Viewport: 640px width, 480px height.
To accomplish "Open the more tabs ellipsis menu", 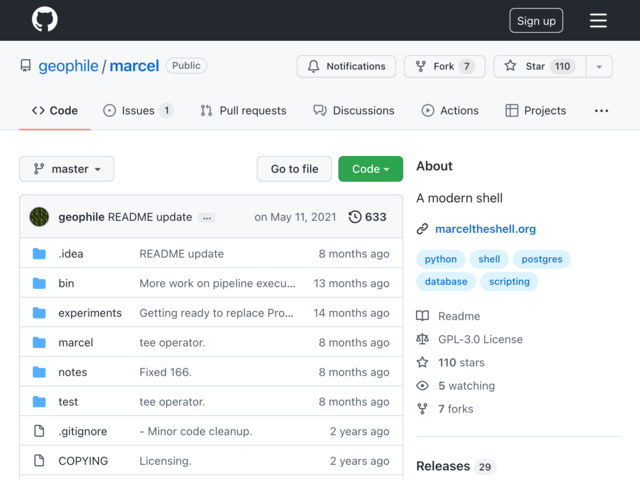I will click(601, 111).
